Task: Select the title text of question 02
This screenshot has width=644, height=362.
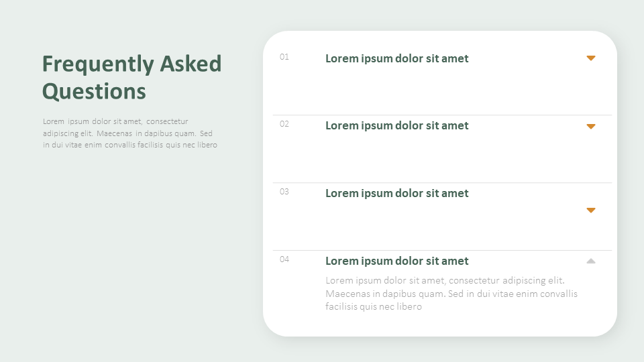Action: pyautogui.click(x=396, y=125)
